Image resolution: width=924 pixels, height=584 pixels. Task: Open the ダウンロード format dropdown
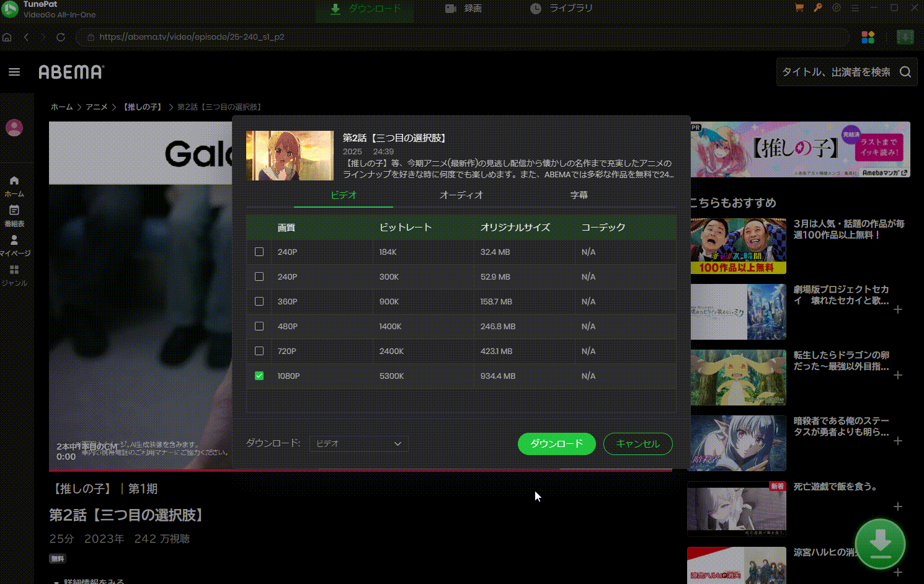(358, 443)
